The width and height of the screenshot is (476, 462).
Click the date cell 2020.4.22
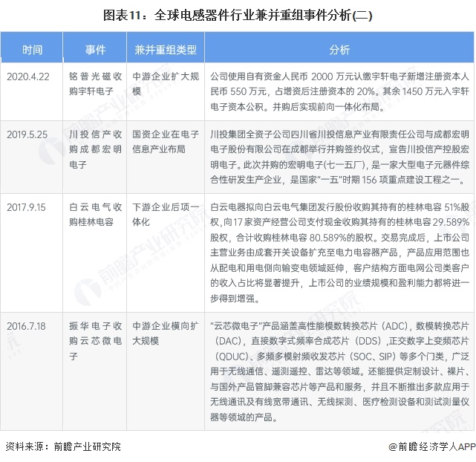pyautogui.click(x=27, y=75)
